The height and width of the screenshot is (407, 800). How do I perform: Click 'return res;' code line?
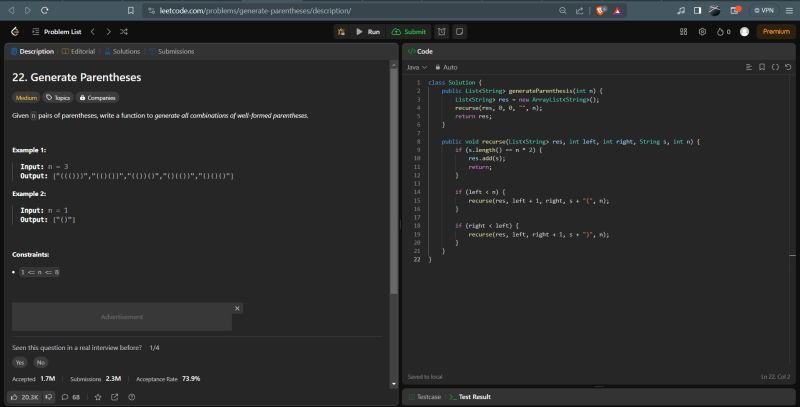tap(473, 116)
